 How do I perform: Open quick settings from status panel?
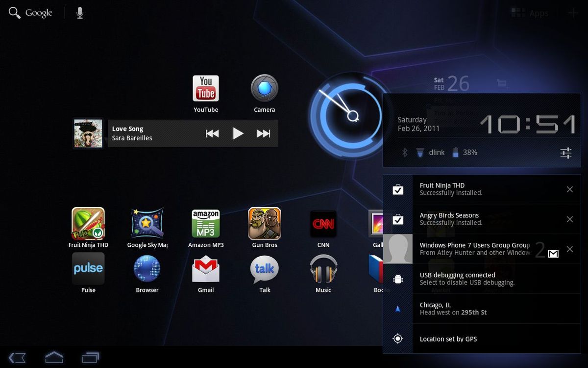[565, 153]
